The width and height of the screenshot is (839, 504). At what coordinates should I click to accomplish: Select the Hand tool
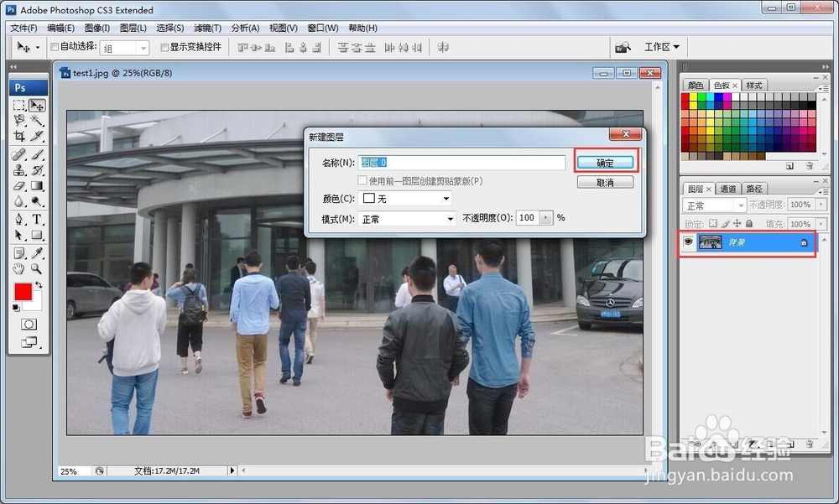click(x=19, y=270)
